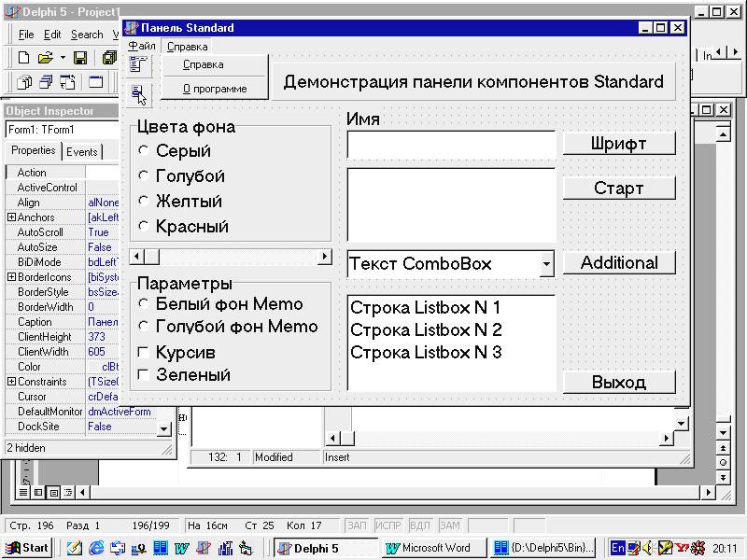Select the Красный radio button

144,226
